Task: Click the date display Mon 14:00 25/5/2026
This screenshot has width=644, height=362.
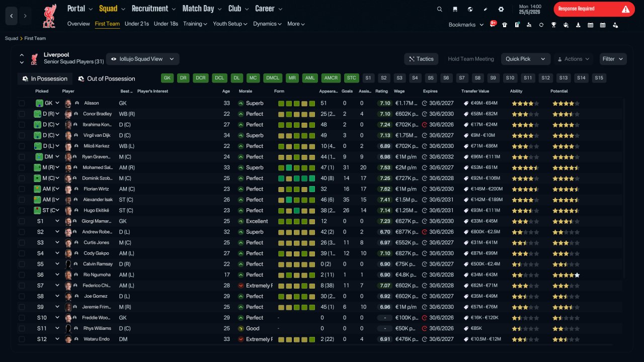Action: tap(530, 9)
